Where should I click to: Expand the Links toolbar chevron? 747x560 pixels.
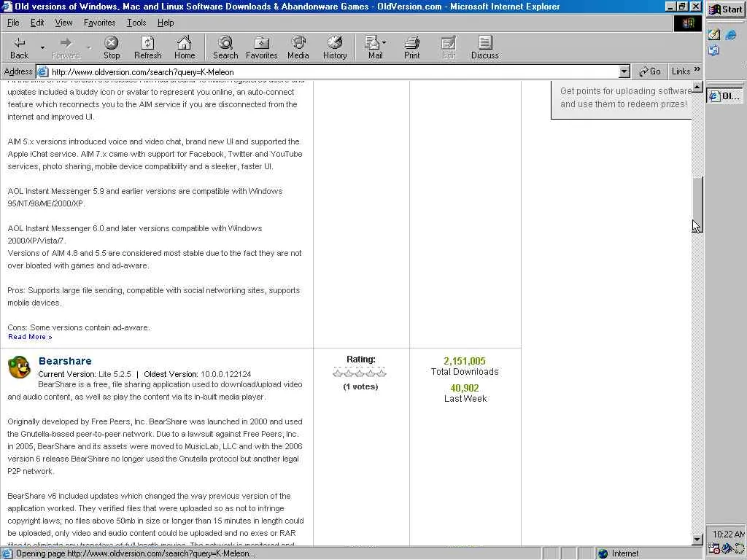point(697,70)
